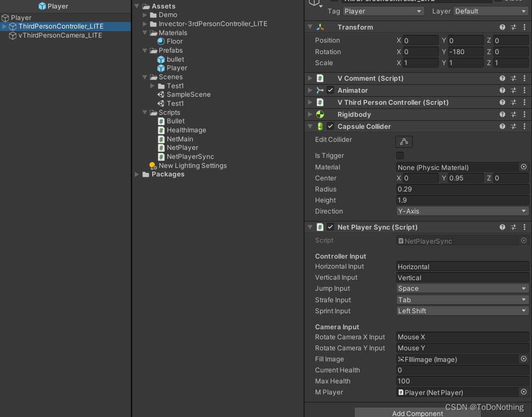Screen dimensions: 532x417
Task: Open Rigidbody component three-dot menu
Action: coord(524,114)
